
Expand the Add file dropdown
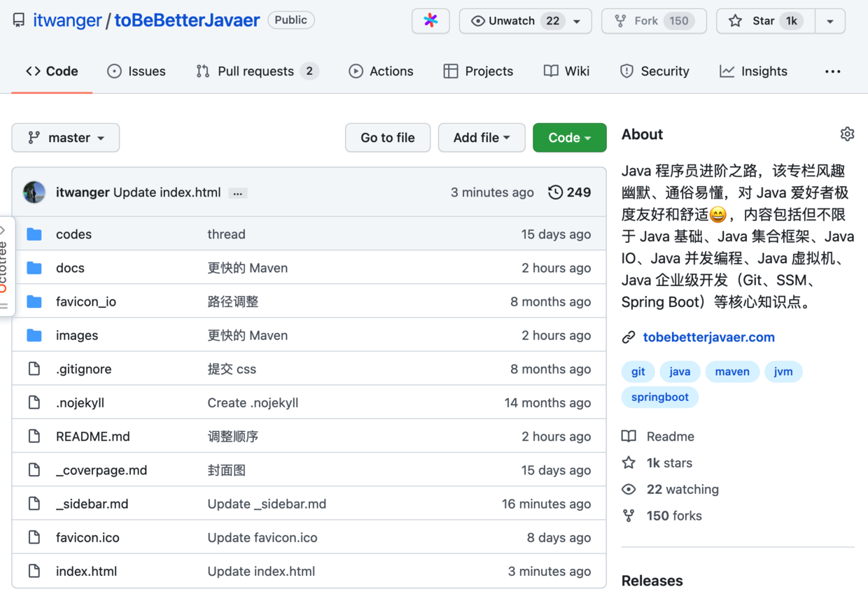click(482, 138)
